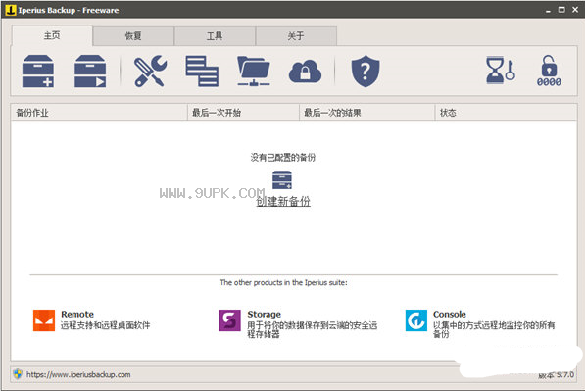The width and height of the screenshot is (585, 392).
Task: Open cloud storage lock icon
Action: pyautogui.click(x=305, y=72)
